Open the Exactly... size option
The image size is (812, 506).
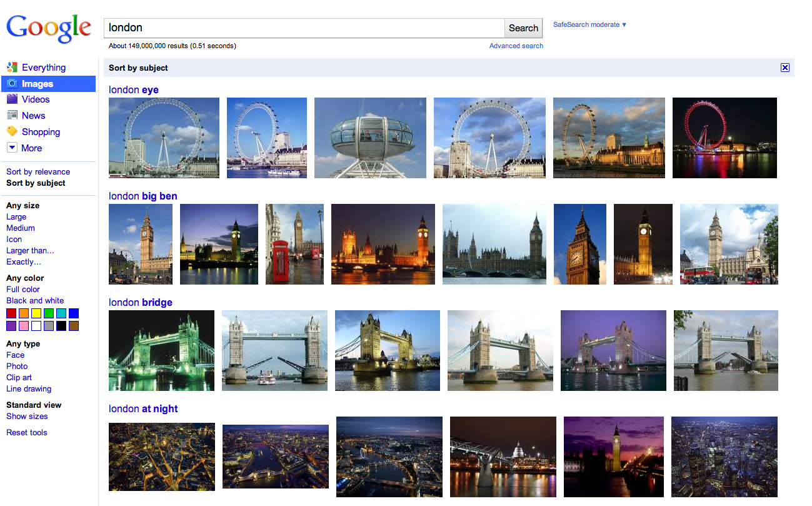tap(24, 262)
